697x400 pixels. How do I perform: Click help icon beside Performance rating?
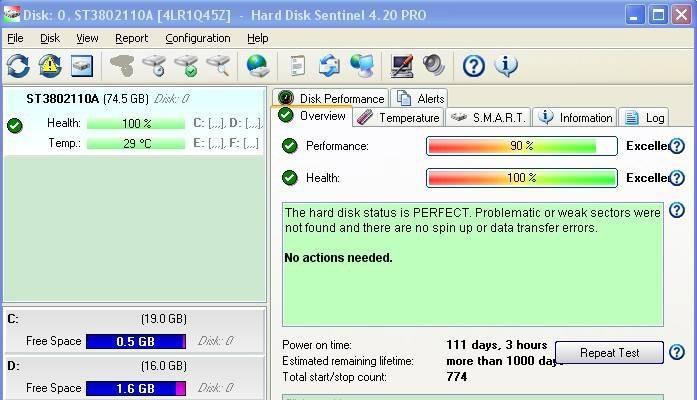677,146
